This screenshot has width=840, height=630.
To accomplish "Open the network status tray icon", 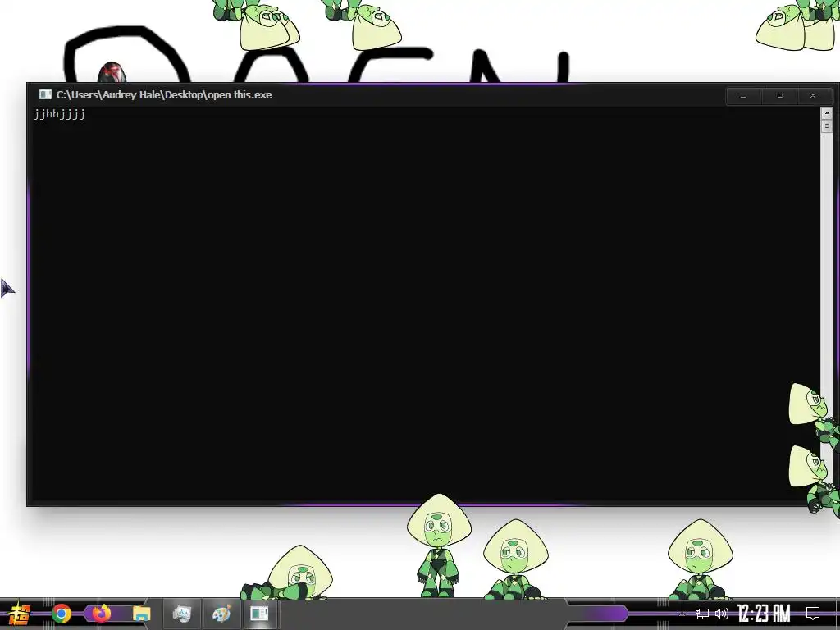I will [x=702, y=614].
